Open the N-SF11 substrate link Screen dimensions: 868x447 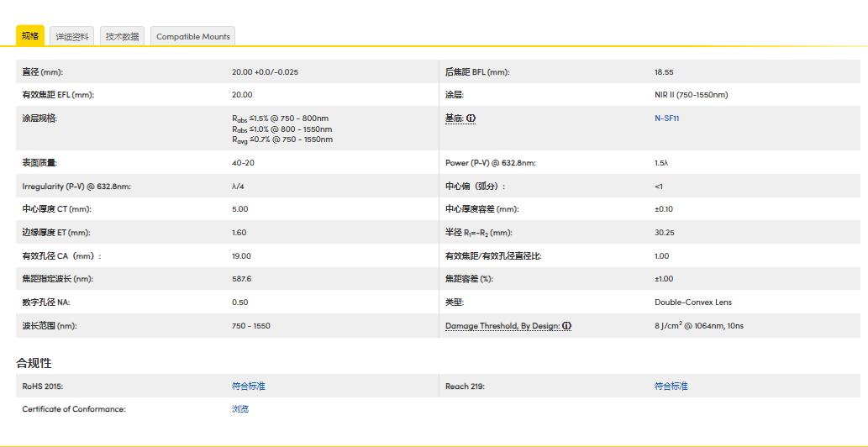[x=666, y=118]
